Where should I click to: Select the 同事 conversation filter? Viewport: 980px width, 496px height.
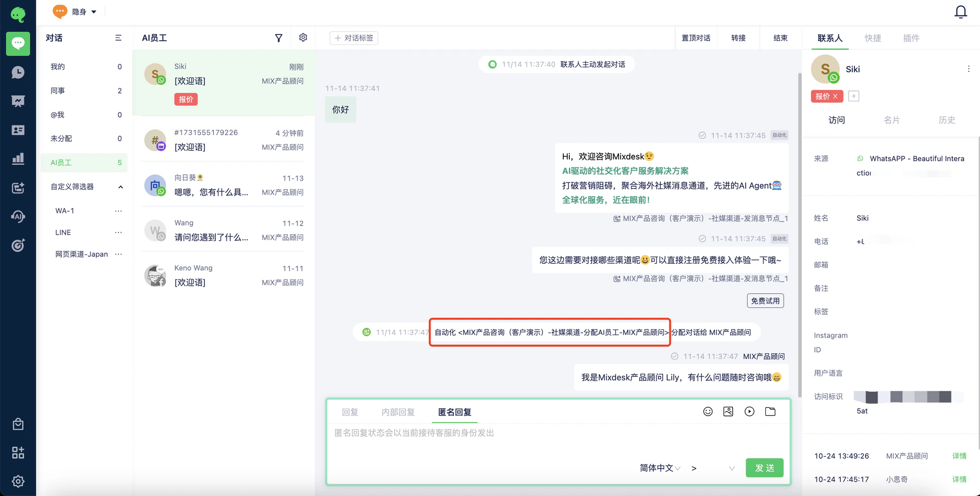(x=85, y=90)
